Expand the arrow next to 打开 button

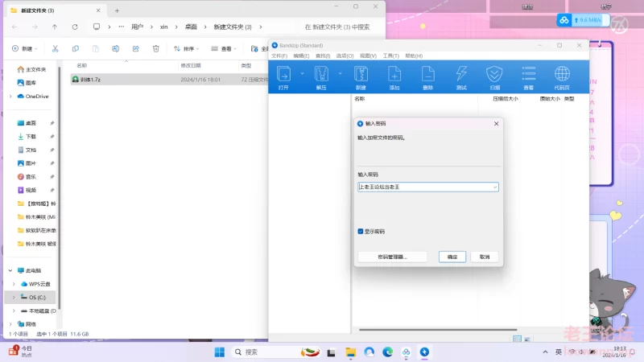click(x=302, y=73)
